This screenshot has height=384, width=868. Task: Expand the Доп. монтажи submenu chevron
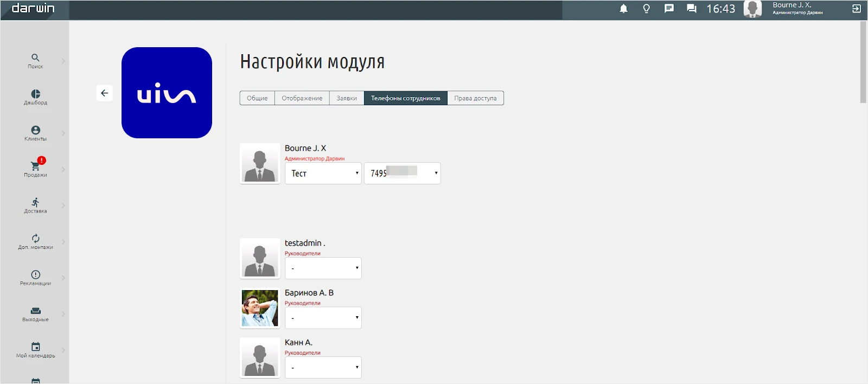click(x=63, y=241)
